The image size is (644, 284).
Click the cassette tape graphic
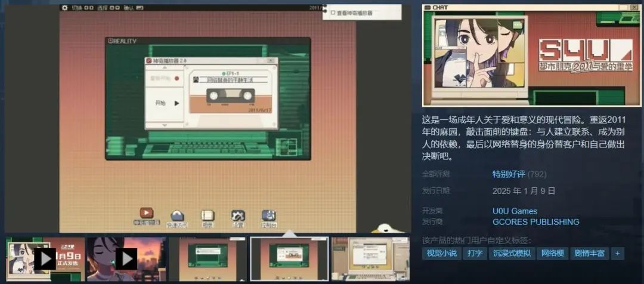tap(230, 96)
